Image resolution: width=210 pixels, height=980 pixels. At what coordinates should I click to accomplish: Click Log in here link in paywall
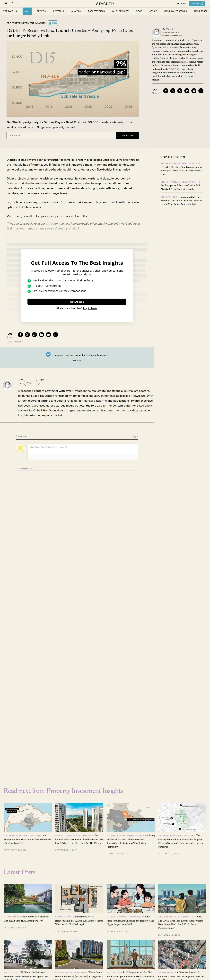pyautogui.click(x=90, y=309)
